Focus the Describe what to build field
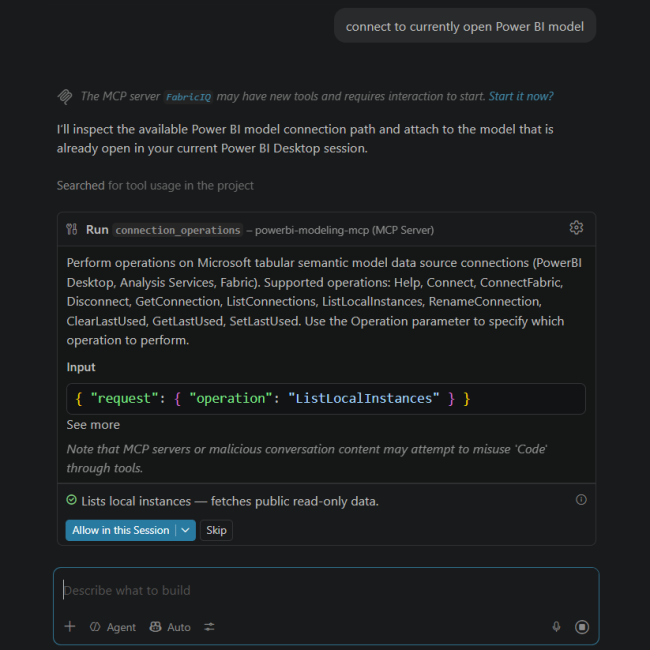 coord(326,590)
